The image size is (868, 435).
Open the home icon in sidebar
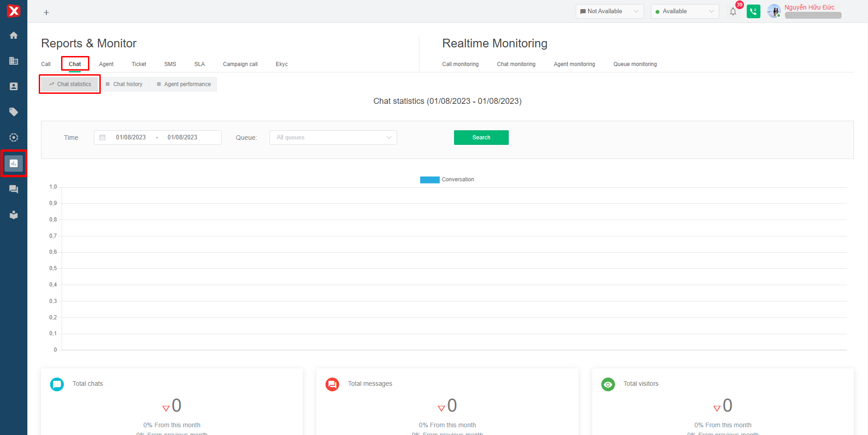14,36
